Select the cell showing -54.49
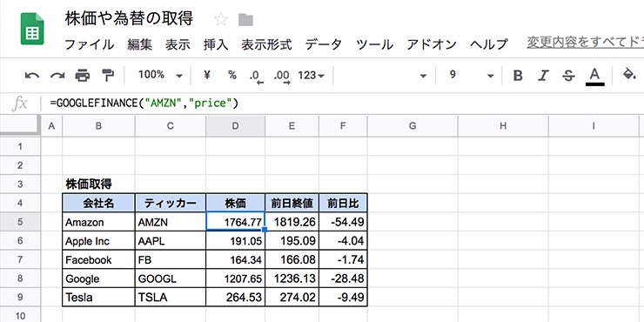644x322 pixels. [343, 222]
